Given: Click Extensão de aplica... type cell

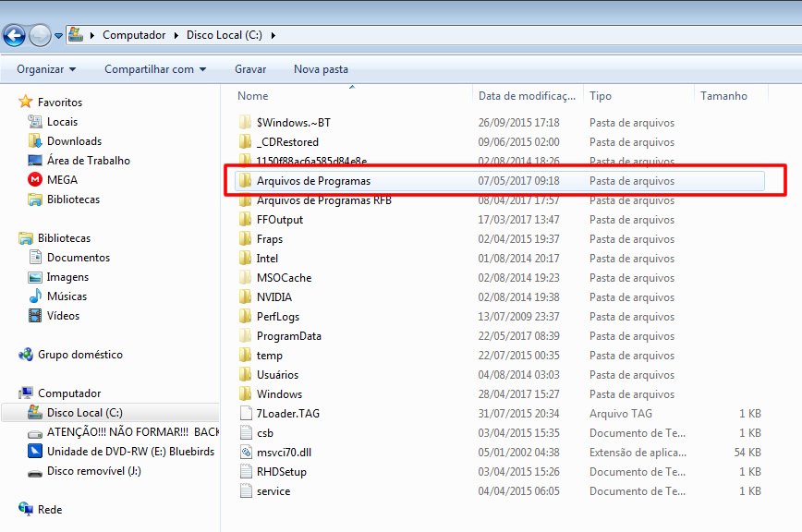Looking at the screenshot, I should (638, 453).
